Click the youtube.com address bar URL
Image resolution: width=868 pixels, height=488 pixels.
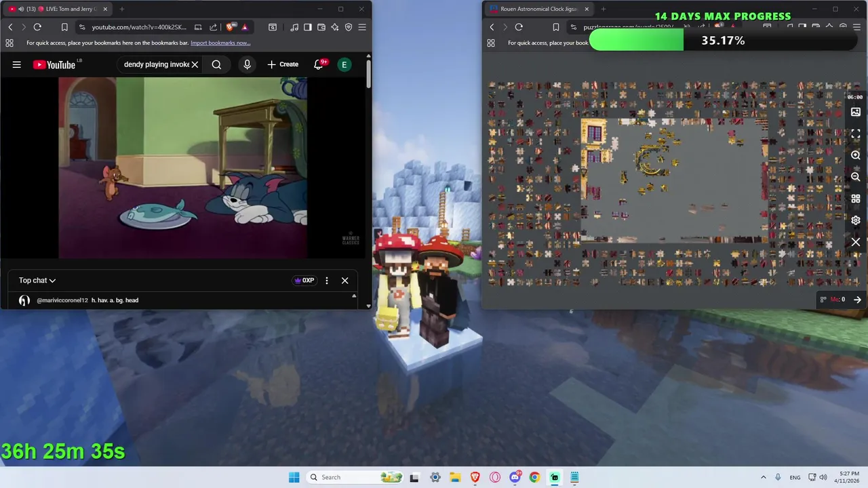(139, 27)
